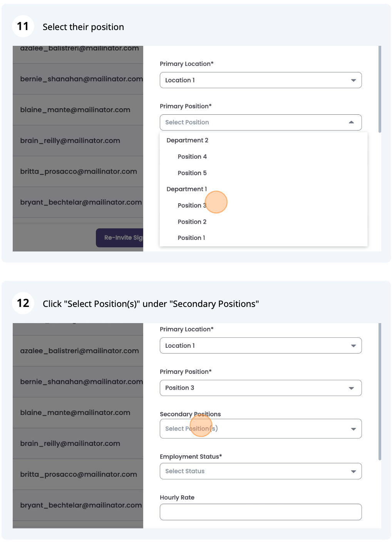
Task: Click the step 12 number badge
Action: tap(23, 303)
